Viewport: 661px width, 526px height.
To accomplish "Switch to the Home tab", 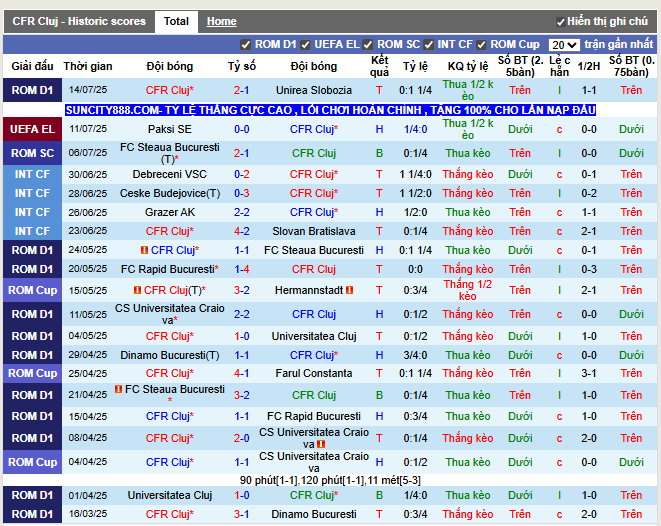I will [x=221, y=21].
